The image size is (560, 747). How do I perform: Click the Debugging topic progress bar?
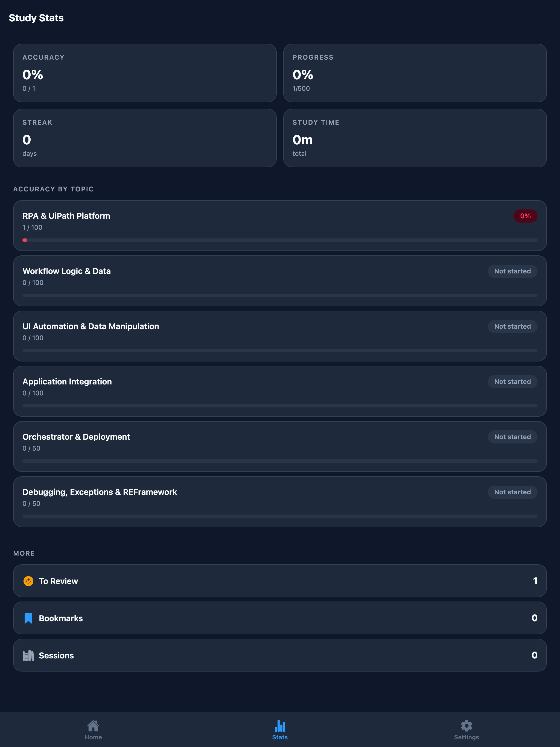[x=280, y=516]
